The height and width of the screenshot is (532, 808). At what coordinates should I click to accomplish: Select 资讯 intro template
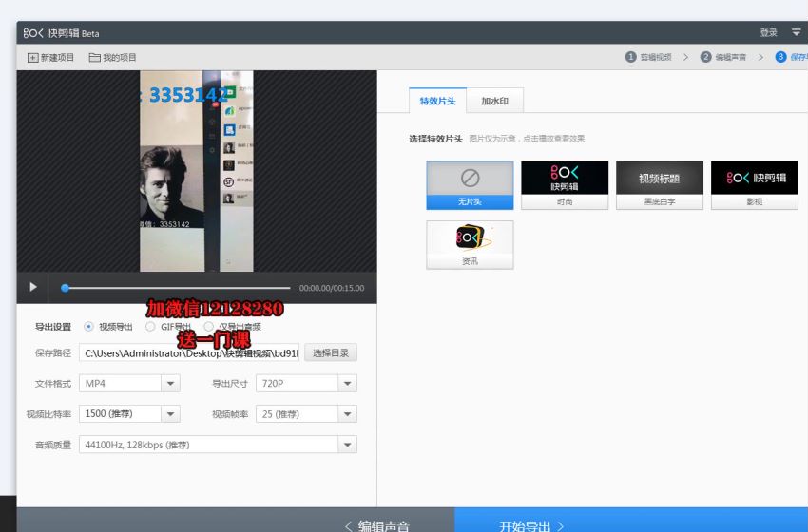point(470,245)
